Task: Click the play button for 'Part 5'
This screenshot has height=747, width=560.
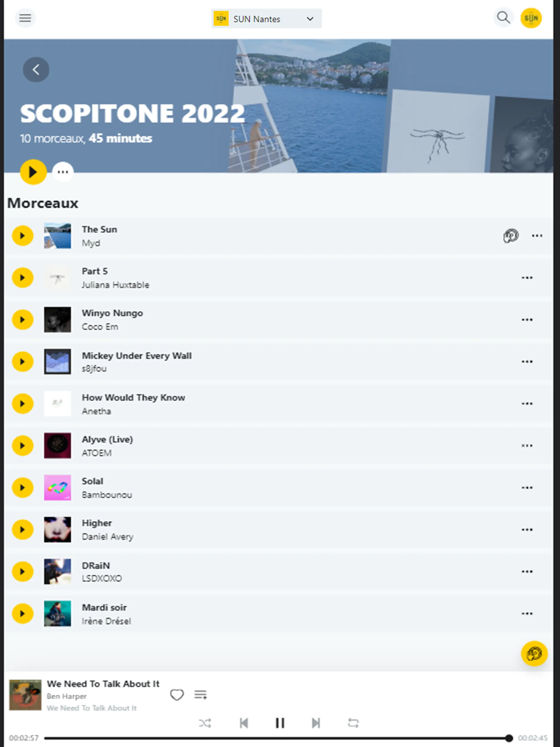Action: (x=22, y=277)
